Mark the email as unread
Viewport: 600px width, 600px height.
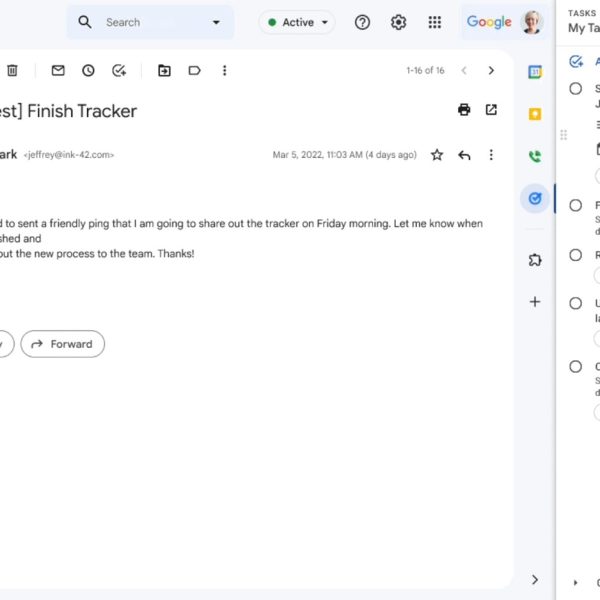tap(58, 70)
